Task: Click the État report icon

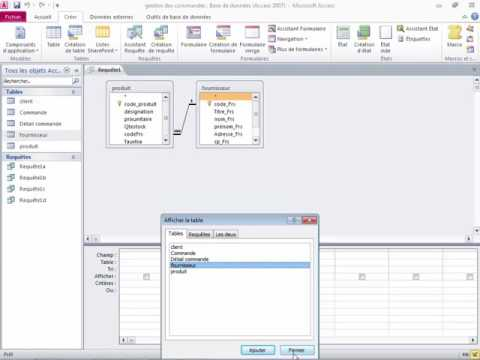Action: coord(343,37)
